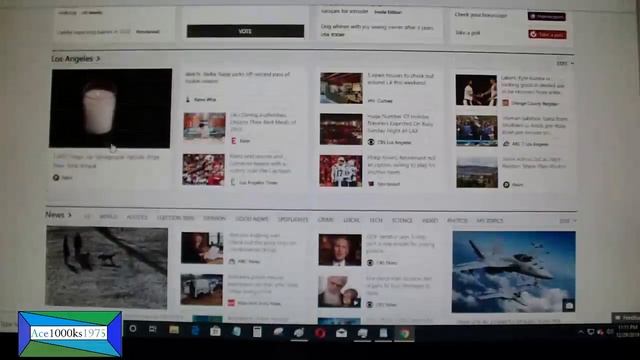Expand the Edit dropdown in News section
640x360 pixels.
pyautogui.click(x=567, y=221)
